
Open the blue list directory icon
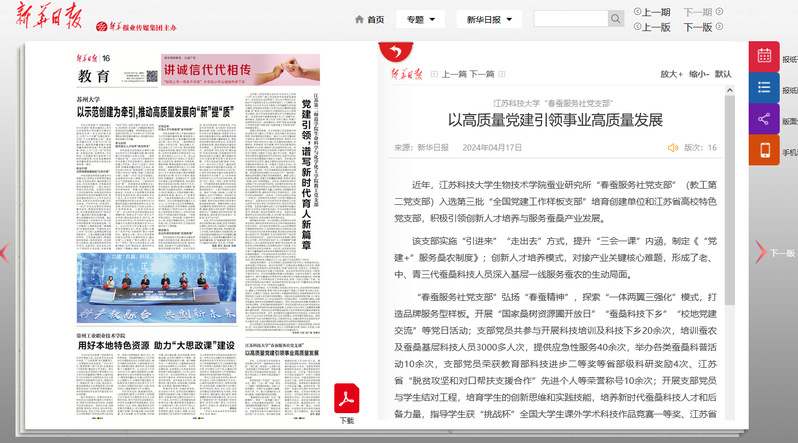764,88
